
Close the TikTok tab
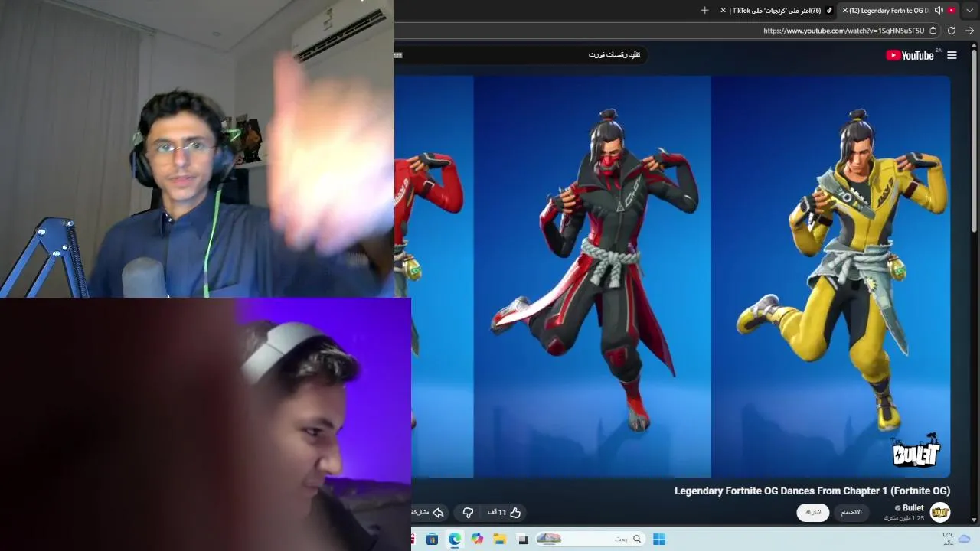coord(723,11)
